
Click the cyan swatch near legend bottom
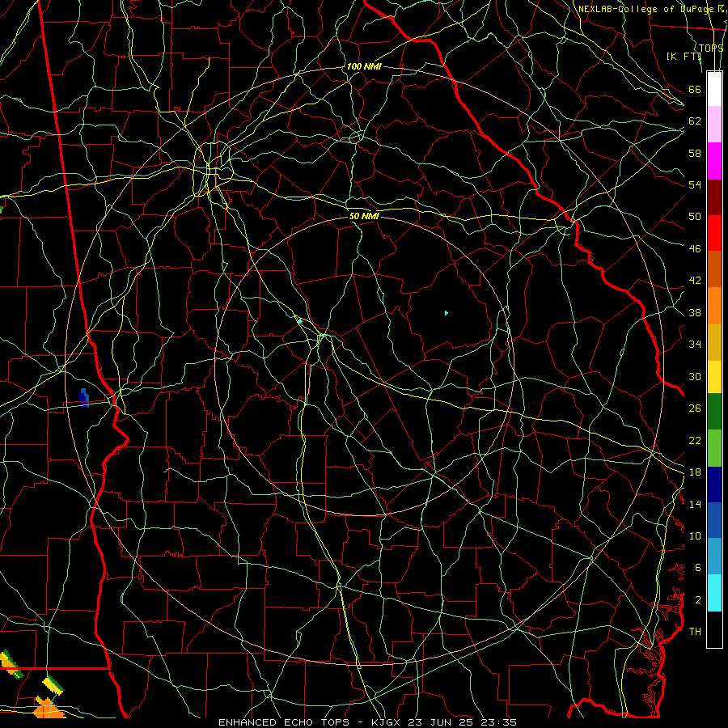coord(714,593)
